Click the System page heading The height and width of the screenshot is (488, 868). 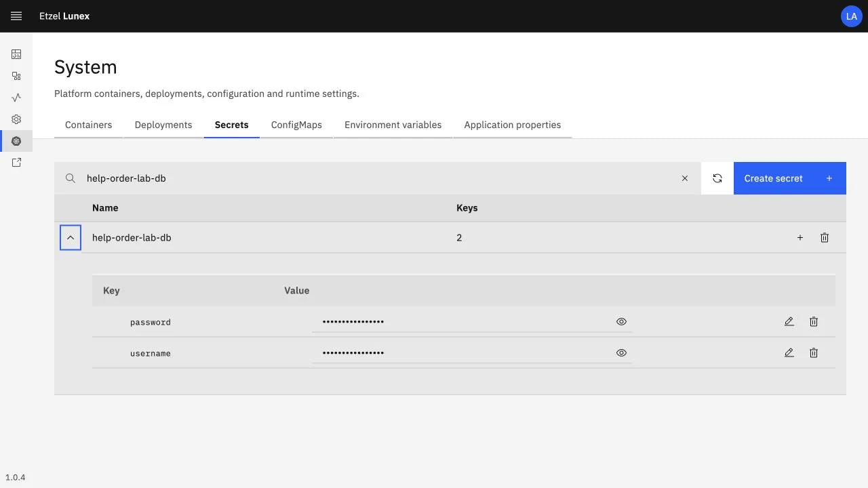pos(85,67)
